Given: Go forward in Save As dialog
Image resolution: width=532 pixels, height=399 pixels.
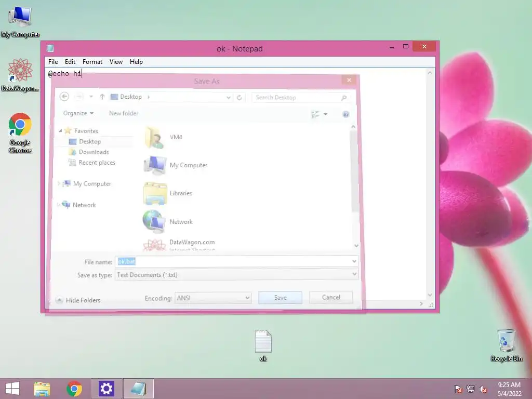Looking at the screenshot, I should (x=79, y=97).
